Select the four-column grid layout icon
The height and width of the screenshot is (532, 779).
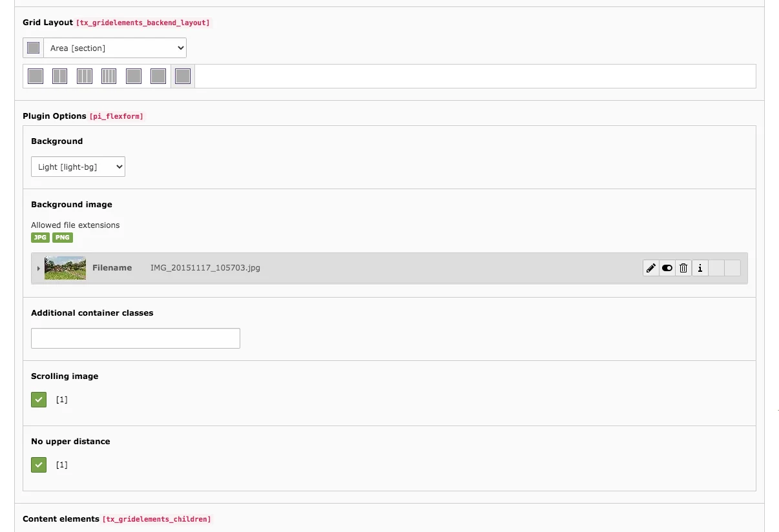click(108, 76)
